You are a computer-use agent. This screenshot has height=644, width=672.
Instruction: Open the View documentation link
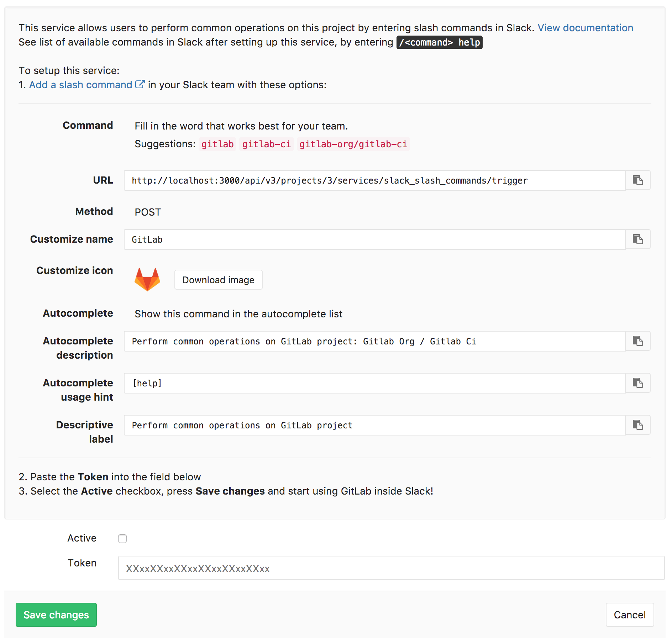tap(585, 28)
